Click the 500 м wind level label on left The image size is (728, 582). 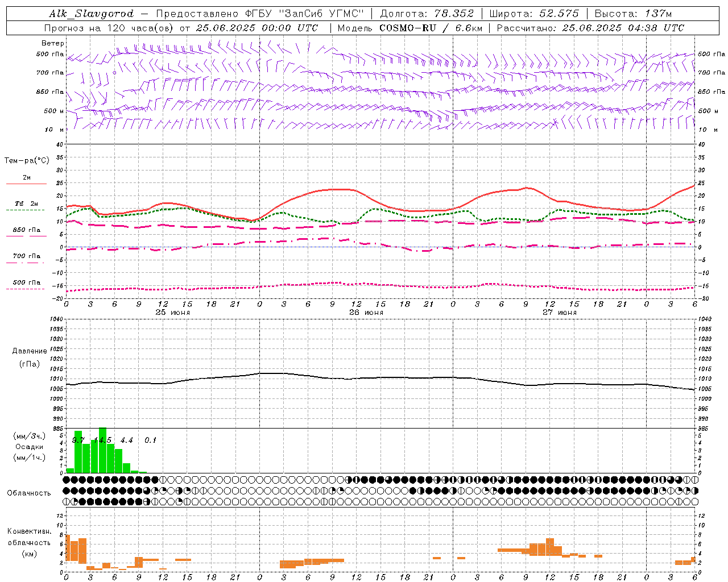click(54, 111)
